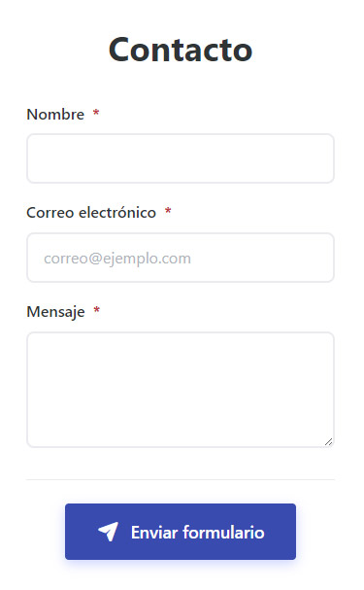Focus the Correo electrónico email field
364x590 pixels.
click(181, 258)
